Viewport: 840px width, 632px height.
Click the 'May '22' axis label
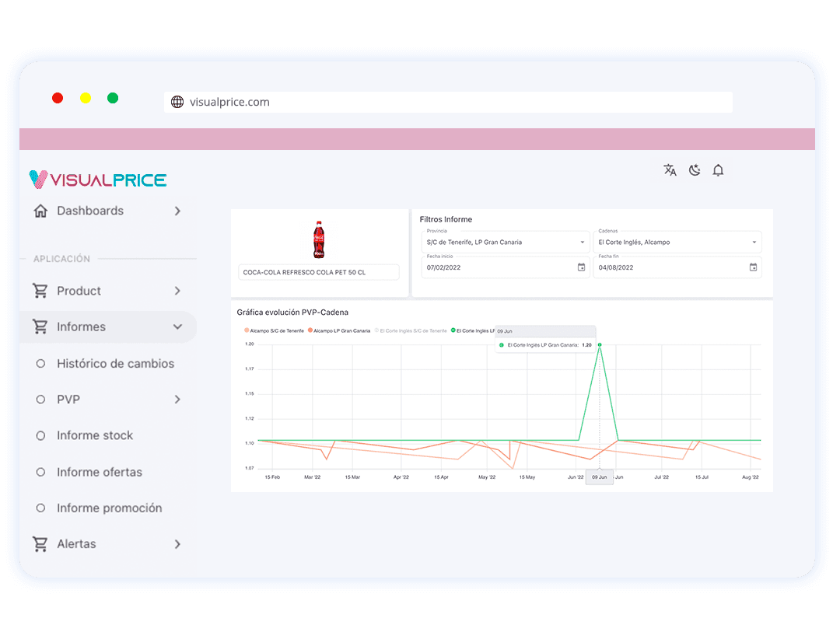(486, 477)
